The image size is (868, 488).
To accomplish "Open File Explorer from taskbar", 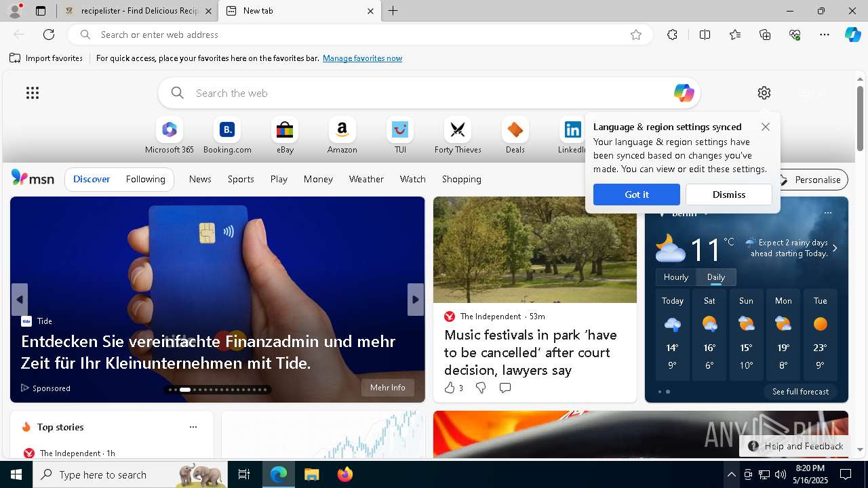I will (x=311, y=474).
